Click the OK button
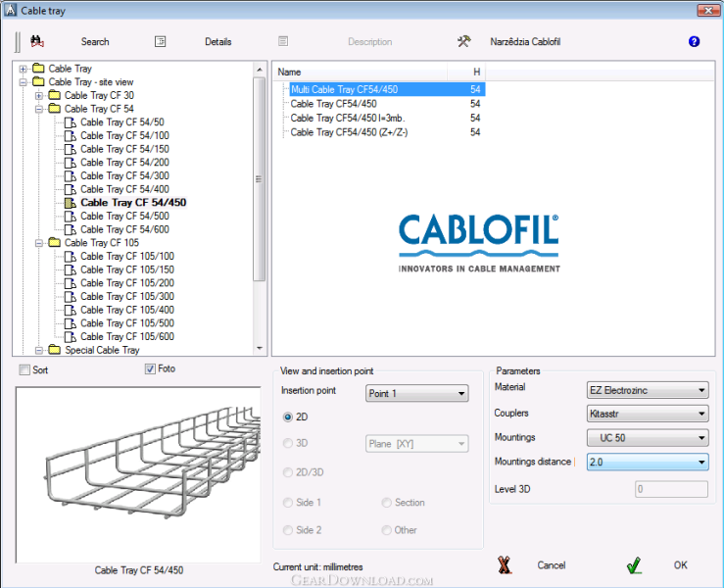 pos(680,564)
